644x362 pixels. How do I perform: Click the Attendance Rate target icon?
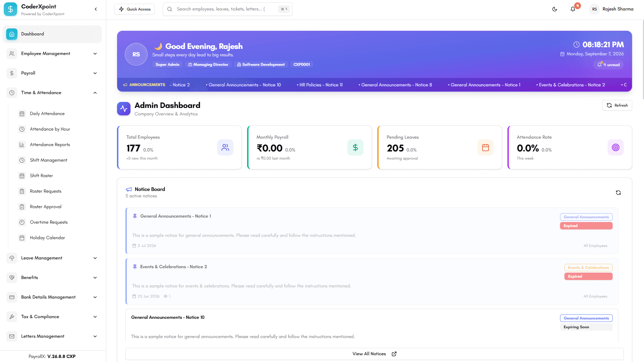click(616, 147)
